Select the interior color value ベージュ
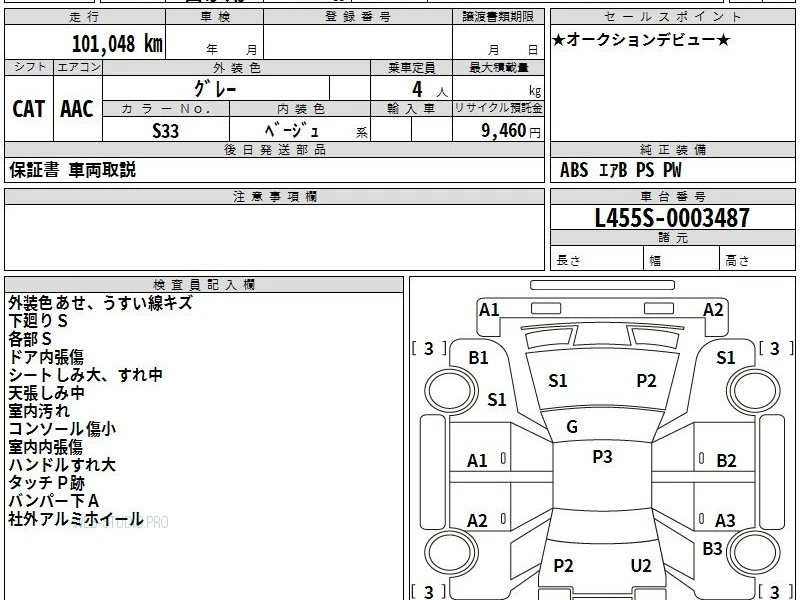The width and height of the screenshot is (800, 600). 292,130
